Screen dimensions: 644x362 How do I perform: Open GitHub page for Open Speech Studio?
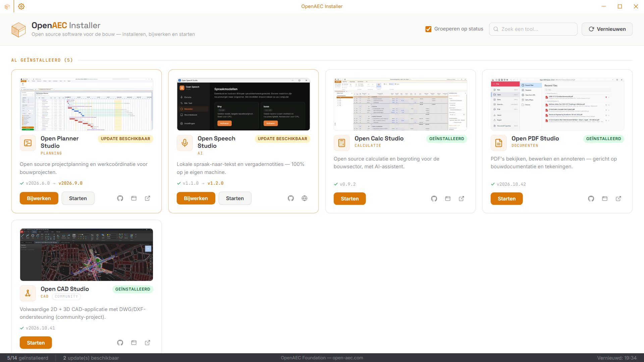click(291, 198)
